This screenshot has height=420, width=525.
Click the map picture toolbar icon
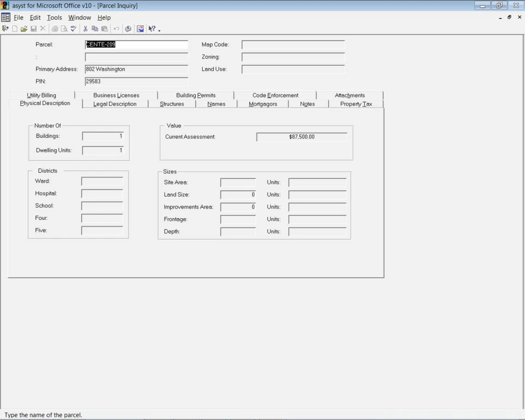click(141, 29)
